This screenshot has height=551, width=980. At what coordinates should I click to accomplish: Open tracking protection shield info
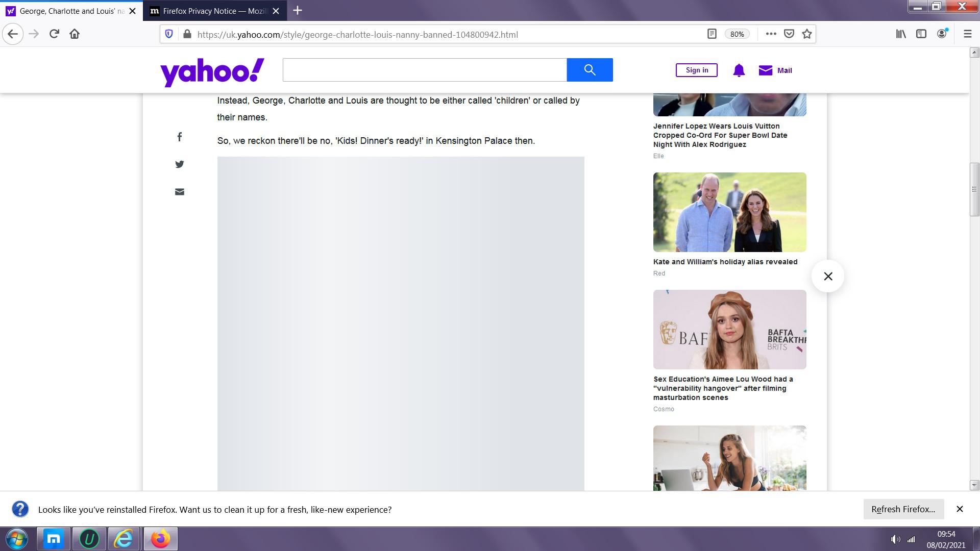coord(169,34)
